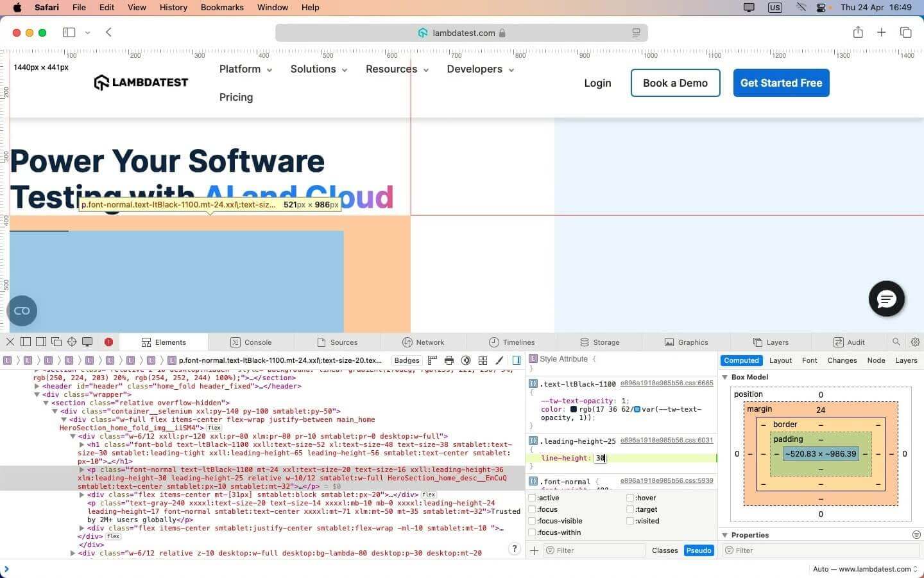Dock the Web Inspector to the left side
924x578 pixels.
26,342
